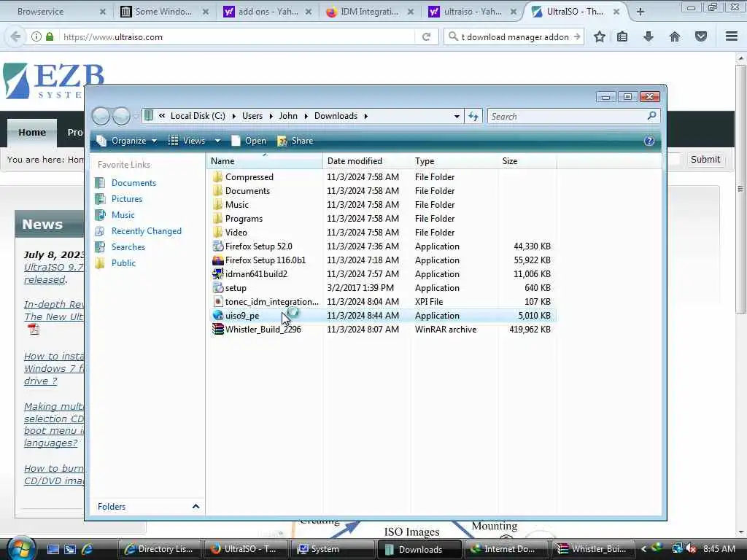This screenshot has width=747, height=560.
Task: Click Windows Start orb
Action: [x=20, y=548]
